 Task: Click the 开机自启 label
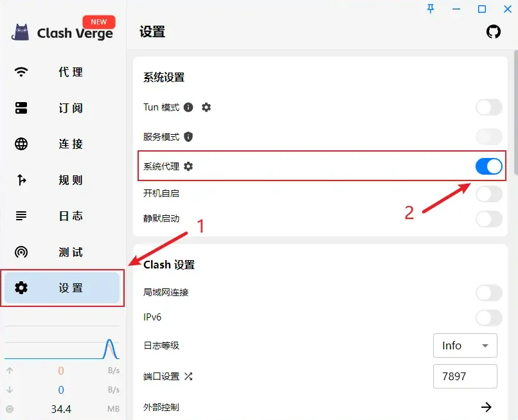coord(161,193)
